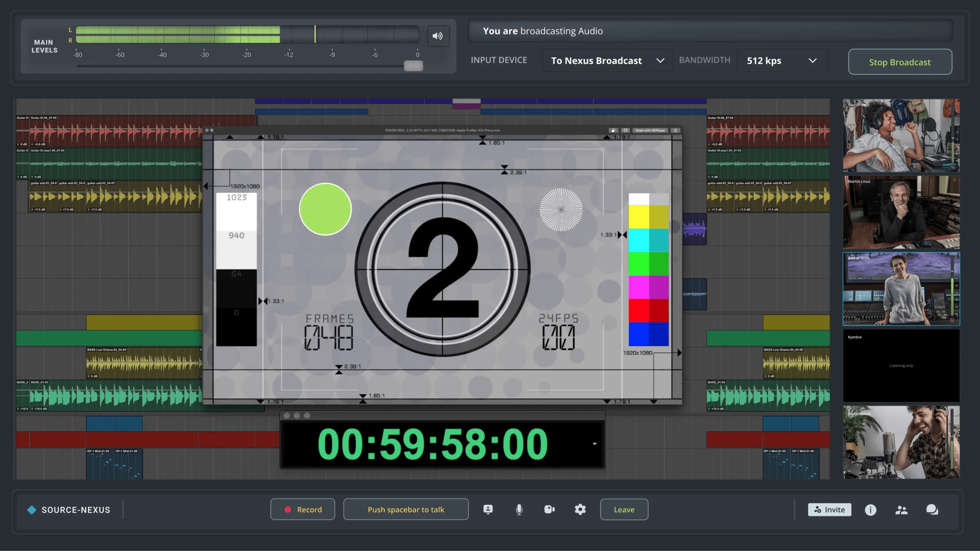Adjust the main levels volume slider

click(413, 65)
